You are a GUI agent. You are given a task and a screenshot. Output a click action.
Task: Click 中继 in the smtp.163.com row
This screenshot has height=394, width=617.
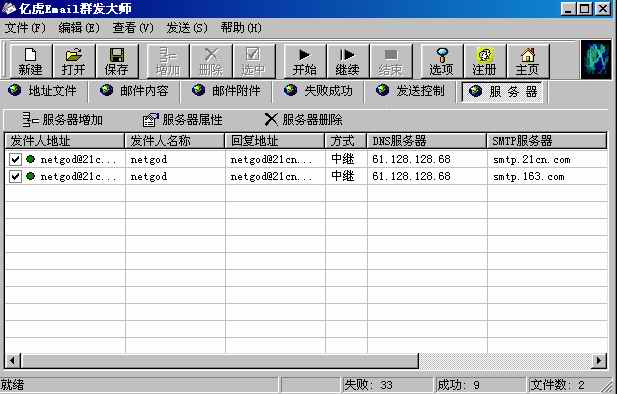point(343,176)
